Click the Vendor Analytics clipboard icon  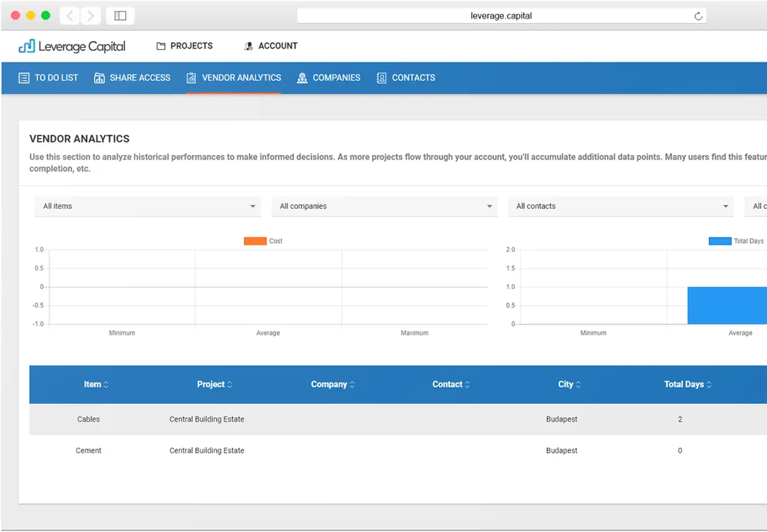coord(191,78)
